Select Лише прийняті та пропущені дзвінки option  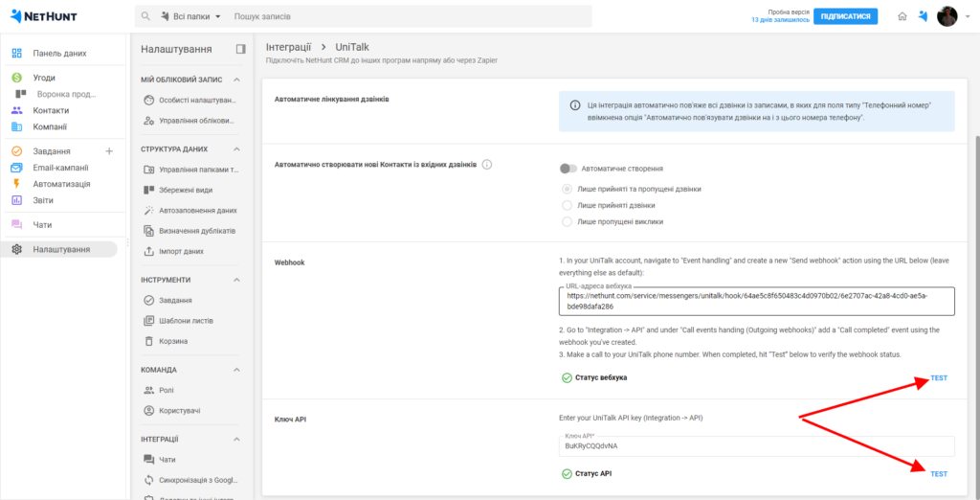(x=568, y=189)
